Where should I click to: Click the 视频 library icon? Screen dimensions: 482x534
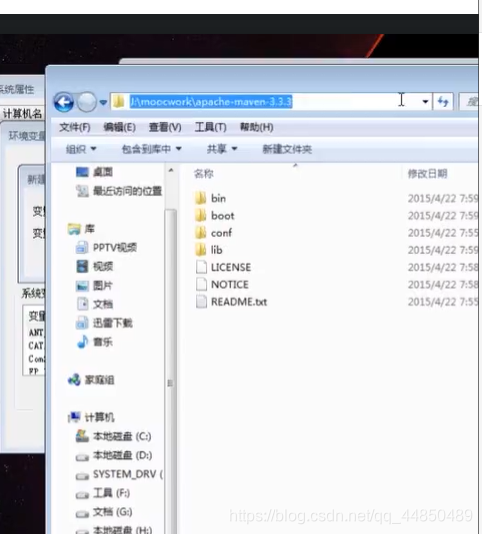click(82, 266)
